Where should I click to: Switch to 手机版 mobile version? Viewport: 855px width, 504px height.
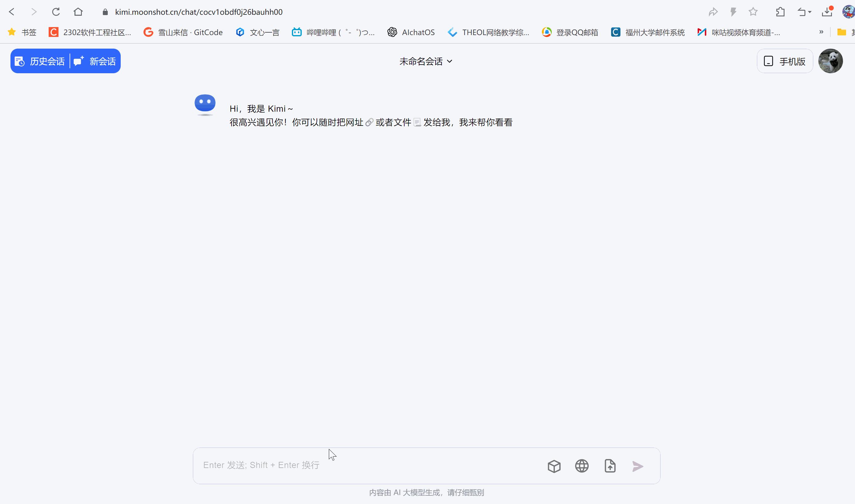pos(785,61)
